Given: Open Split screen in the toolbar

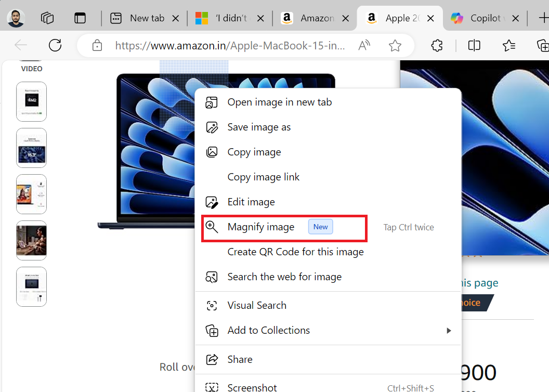Looking at the screenshot, I should 474,45.
